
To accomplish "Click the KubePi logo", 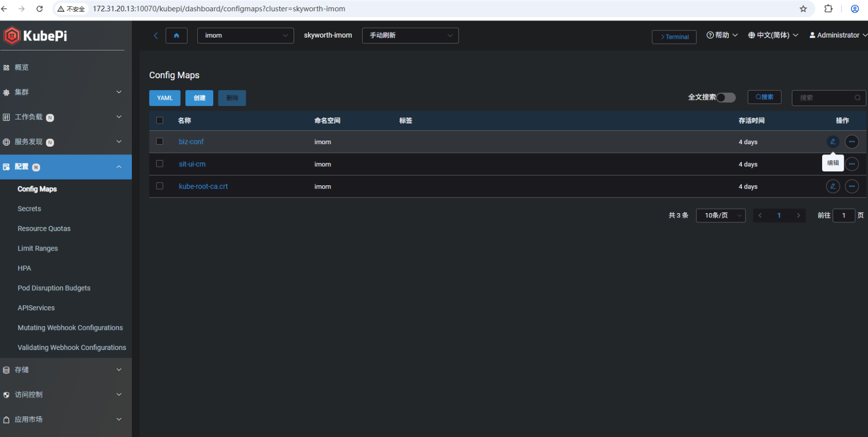I will (x=36, y=36).
